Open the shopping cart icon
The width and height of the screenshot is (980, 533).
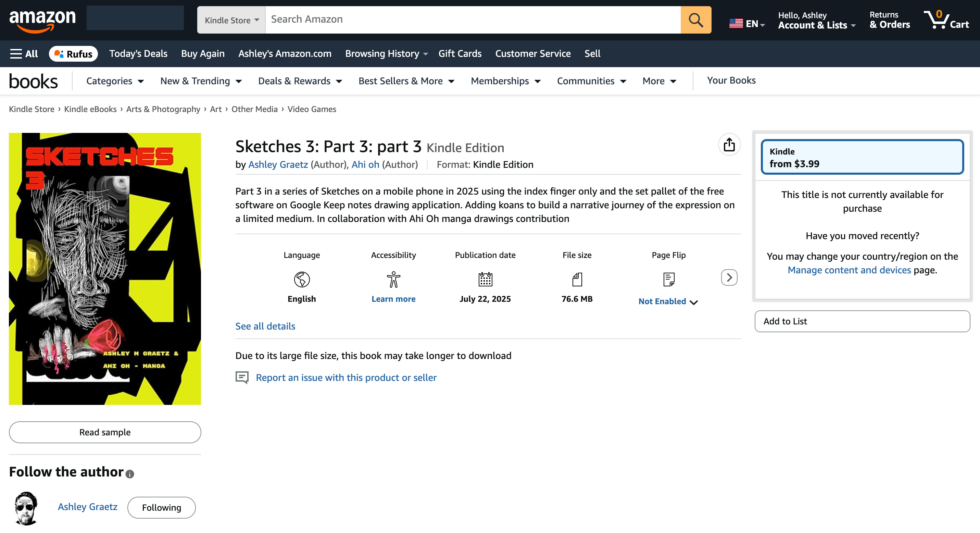pyautogui.click(x=946, y=20)
